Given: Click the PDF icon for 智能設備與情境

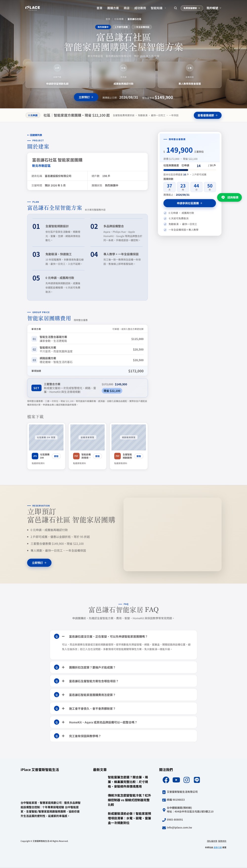Looking at the screenshot, I should (x=76, y=456).
